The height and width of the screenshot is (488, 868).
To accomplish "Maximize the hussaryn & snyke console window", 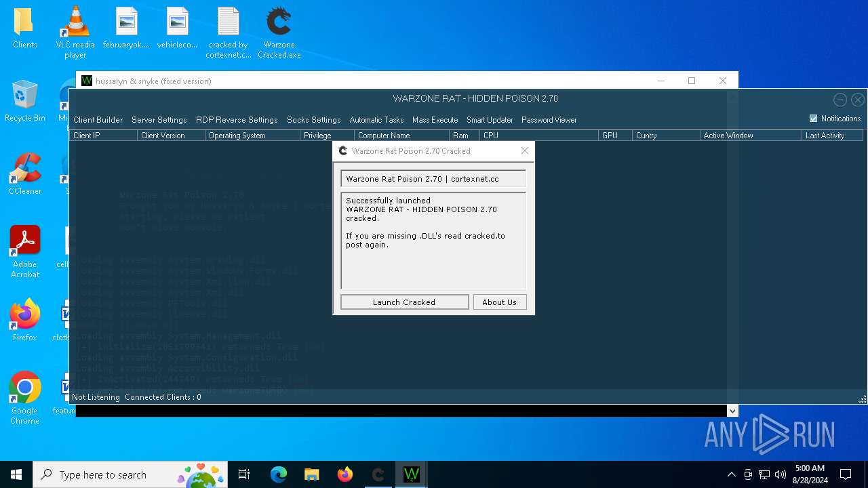I will tap(692, 81).
